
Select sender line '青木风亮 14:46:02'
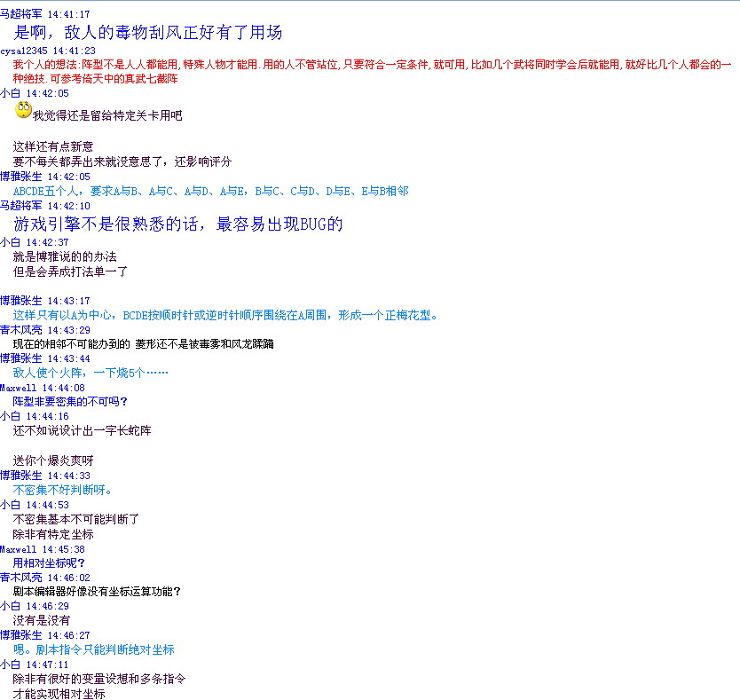click(x=45, y=578)
